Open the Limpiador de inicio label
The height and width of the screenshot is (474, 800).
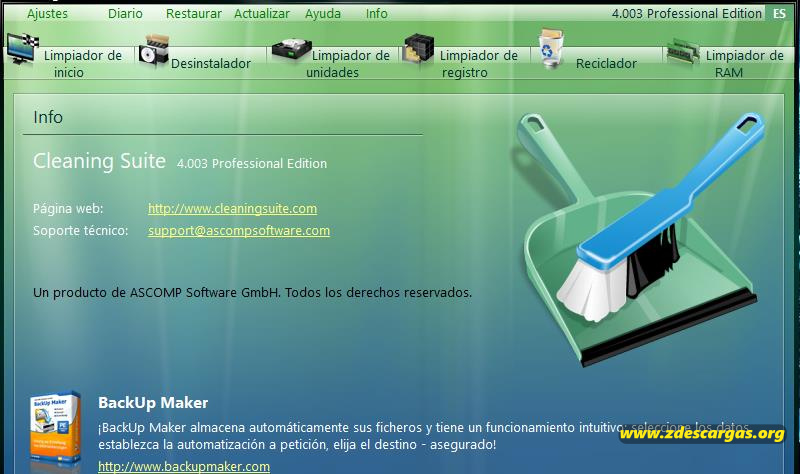point(83,64)
